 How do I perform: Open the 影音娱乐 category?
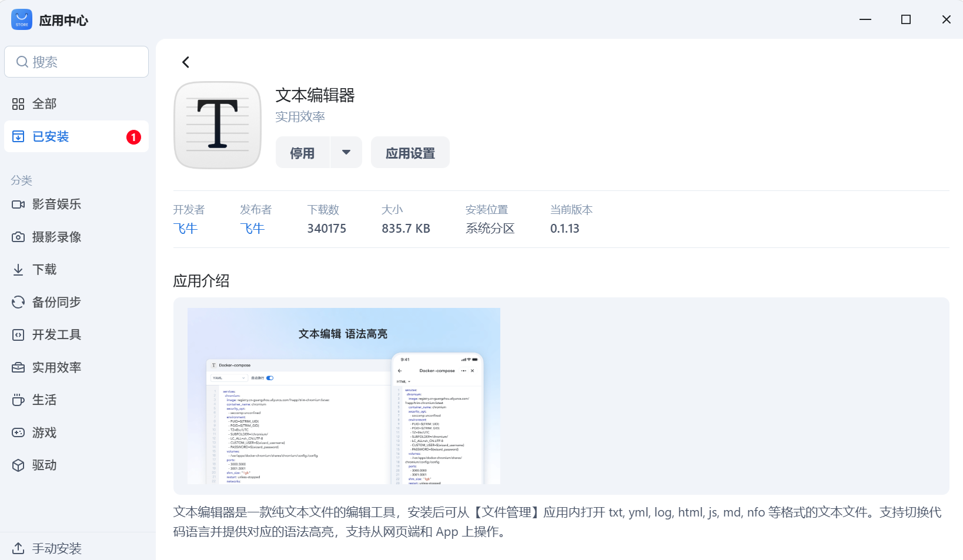coord(56,204)
